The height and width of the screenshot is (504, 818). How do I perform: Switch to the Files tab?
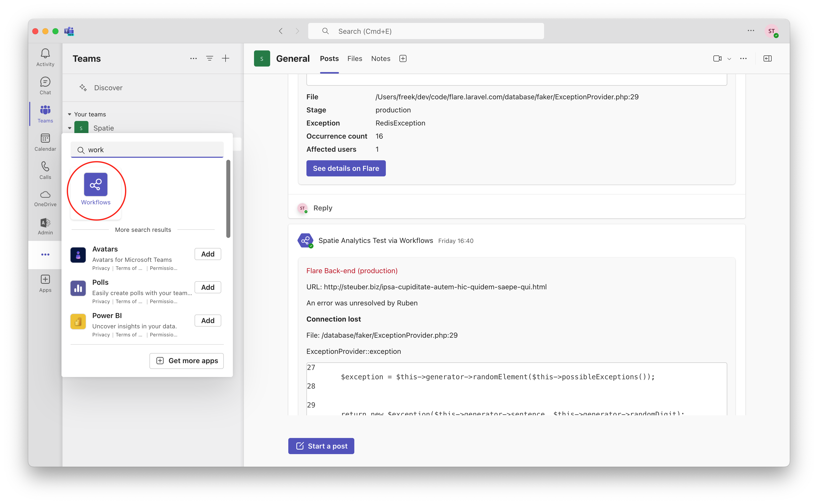[355, 58]
